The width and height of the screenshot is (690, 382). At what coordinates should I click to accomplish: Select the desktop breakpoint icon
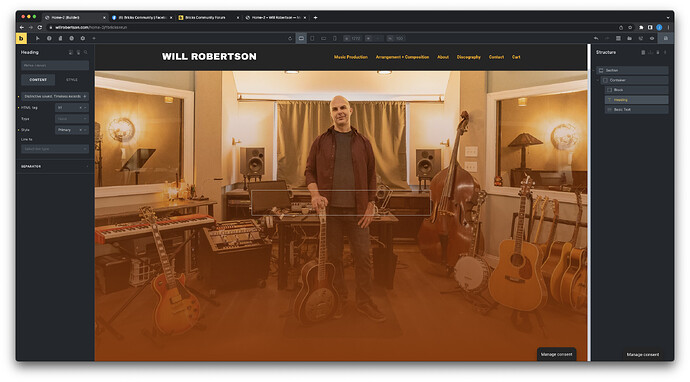coord(301,38)
